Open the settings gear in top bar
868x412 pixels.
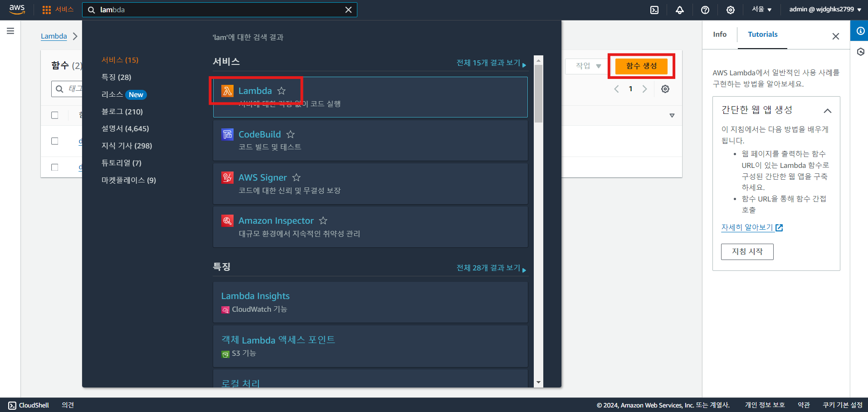(x=731, y=10)
